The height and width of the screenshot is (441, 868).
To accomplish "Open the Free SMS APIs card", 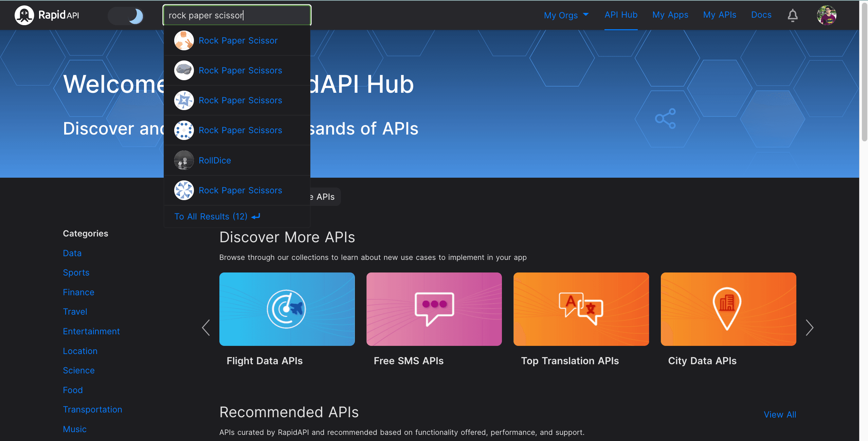I will click(434, 309).
